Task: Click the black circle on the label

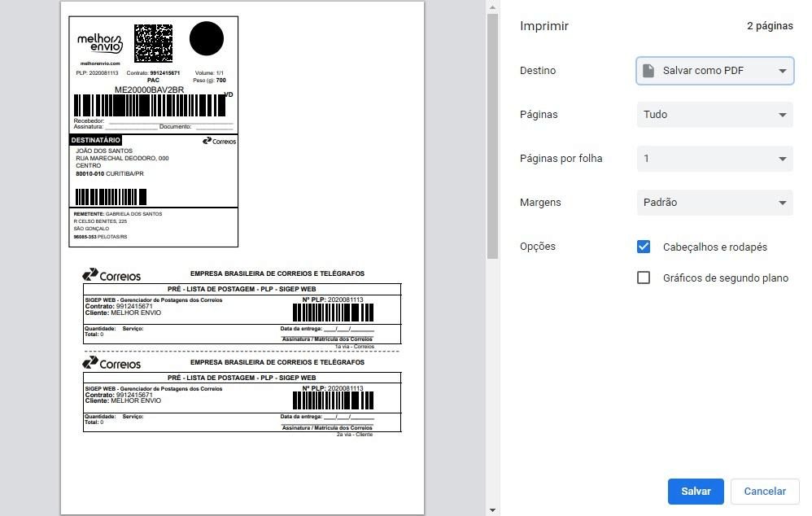Action: 207,38
